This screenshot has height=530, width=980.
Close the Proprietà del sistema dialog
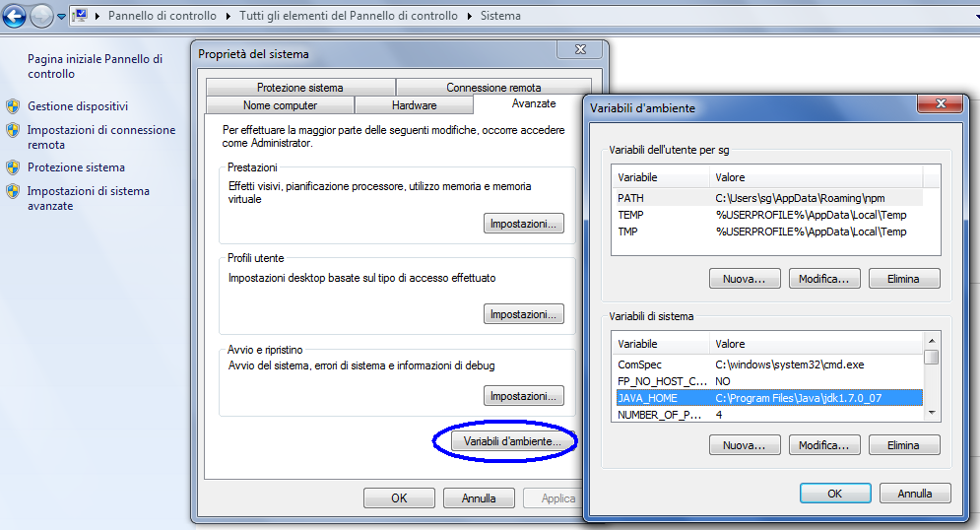581,49
